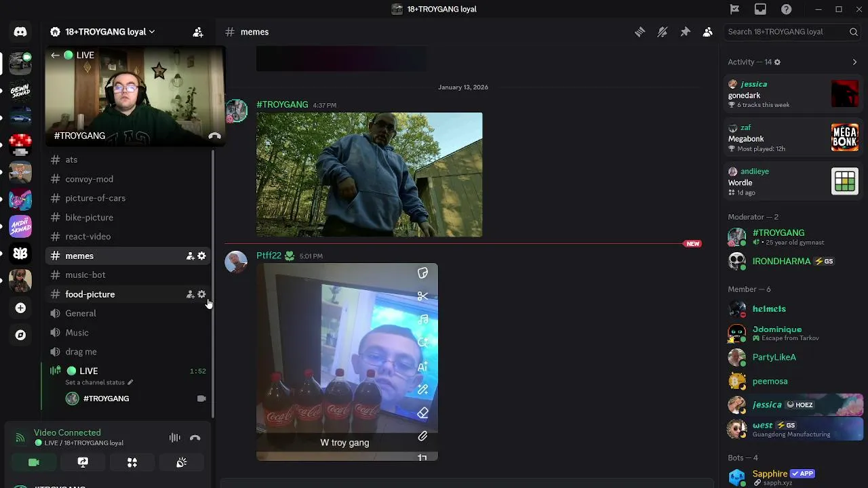Click the scissors icon on Ptff22's image
The height and width of the screenshot is (488, 868).
(x=422, y=296)
